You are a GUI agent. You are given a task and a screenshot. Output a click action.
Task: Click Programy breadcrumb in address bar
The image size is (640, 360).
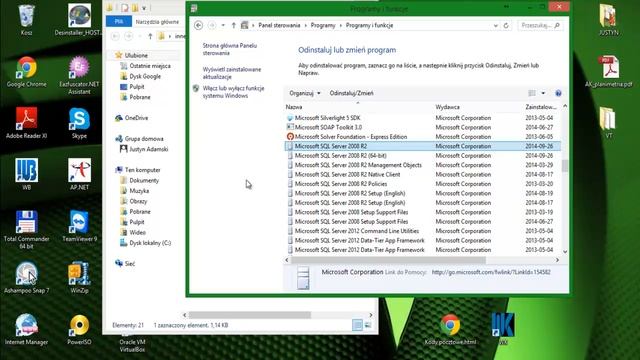point(323,25)
